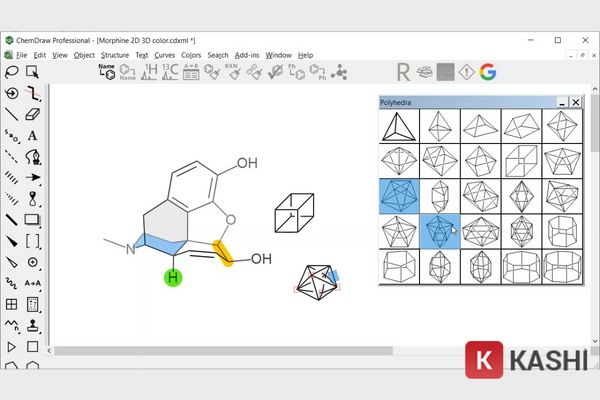This screenshot has height=400, width=600.
Task: Select the Text tool labeled A
Action: (x=33, y=136)
